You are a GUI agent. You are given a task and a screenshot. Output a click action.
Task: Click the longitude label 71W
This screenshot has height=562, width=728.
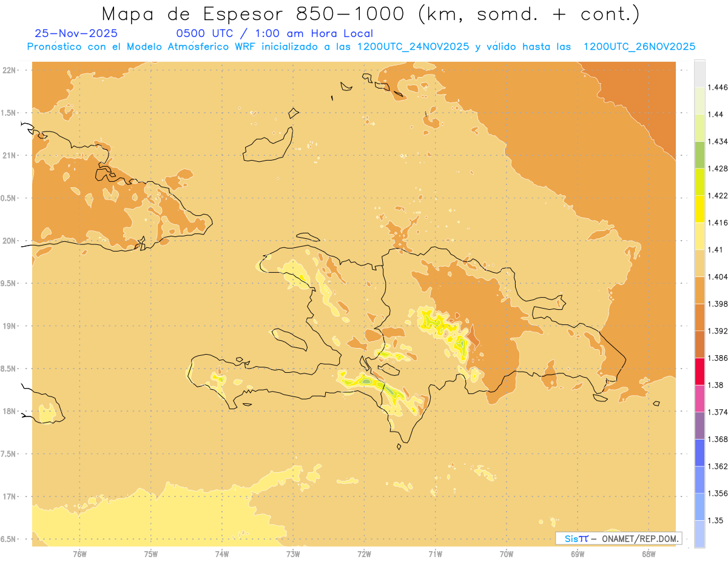[435, 554]
